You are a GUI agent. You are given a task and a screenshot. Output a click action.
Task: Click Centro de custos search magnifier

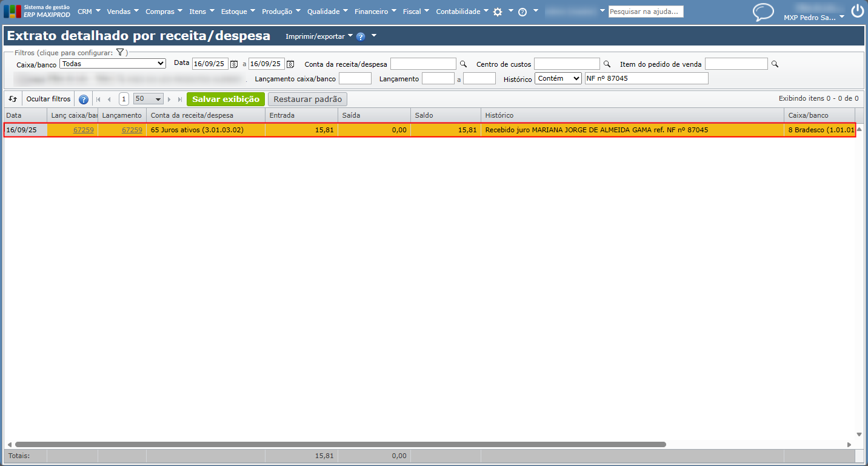point(606,64)
